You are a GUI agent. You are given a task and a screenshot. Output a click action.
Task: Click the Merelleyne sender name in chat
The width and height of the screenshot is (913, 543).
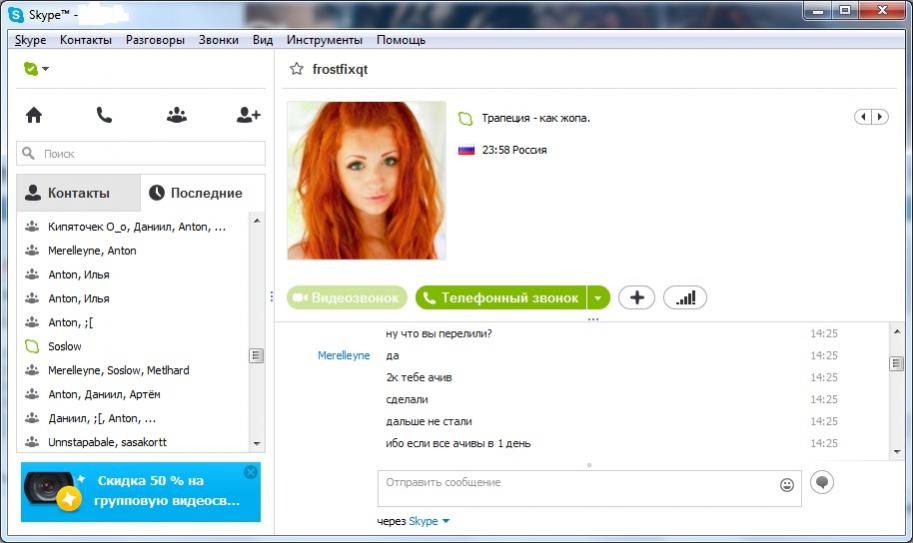(x=343, y=356)
